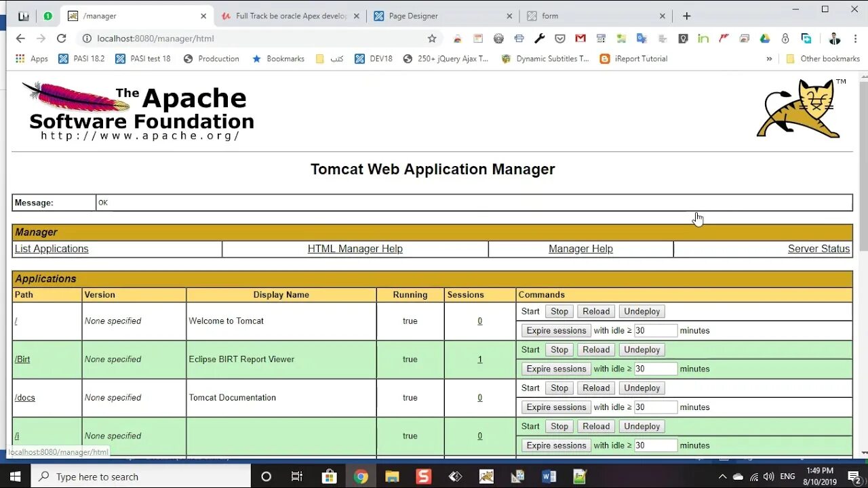Edit idle minutes field for /docs
868x488 pixels.
point(656,407)
